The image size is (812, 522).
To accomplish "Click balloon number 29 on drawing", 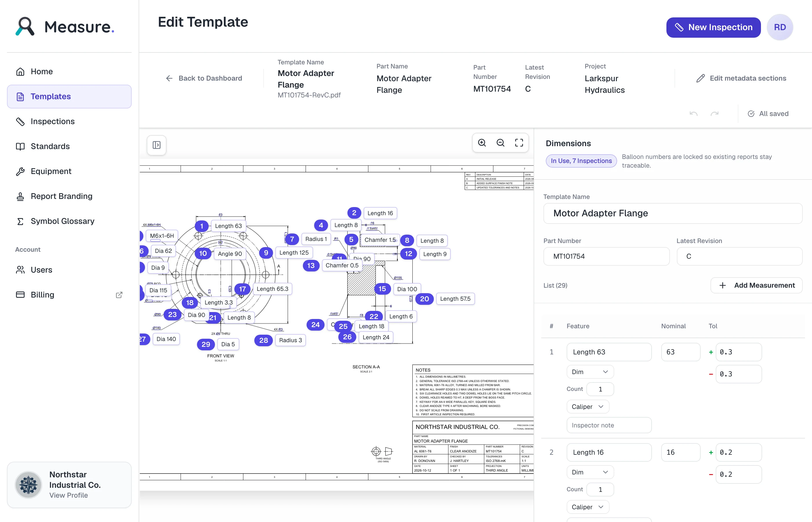I will click(x=206, y=345).
